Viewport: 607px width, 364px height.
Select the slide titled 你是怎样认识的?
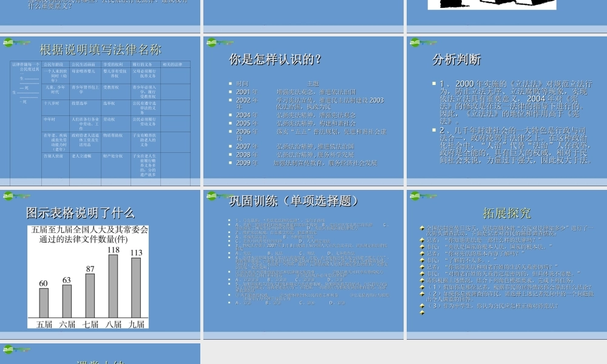(x=303, y=110)
